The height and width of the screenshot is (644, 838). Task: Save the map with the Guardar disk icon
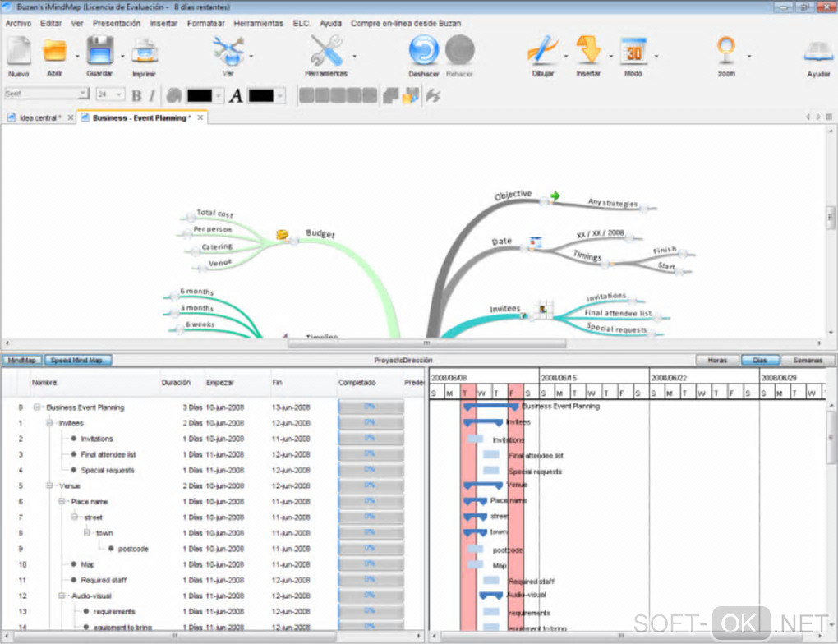pos(100,50)
